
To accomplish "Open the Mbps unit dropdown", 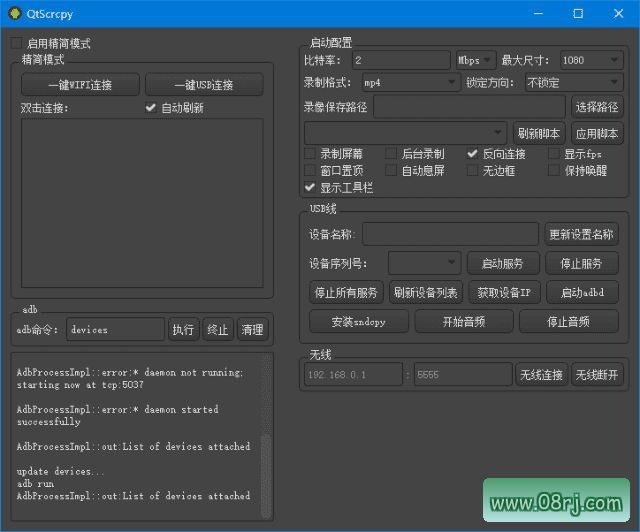I will (x=476, y=60).
